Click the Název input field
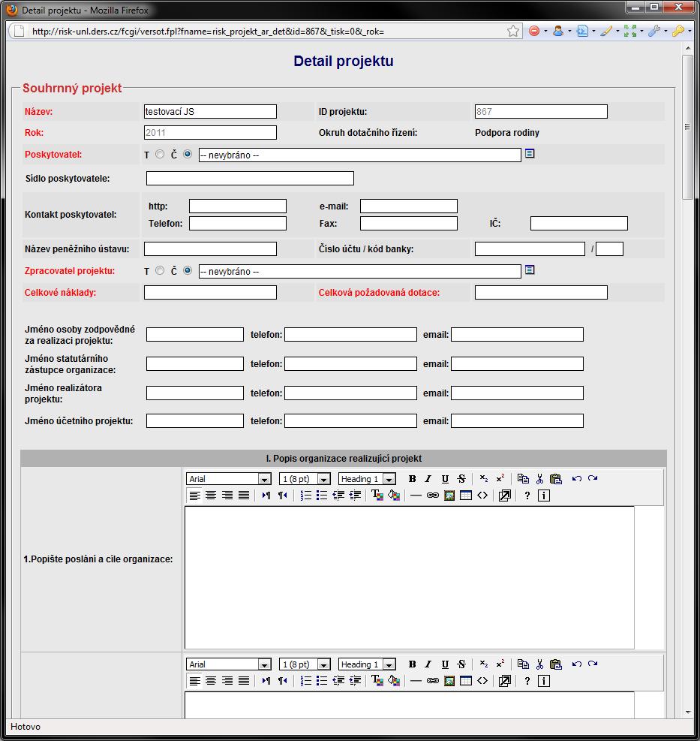 pyautogui.click(x=210, y=112)
